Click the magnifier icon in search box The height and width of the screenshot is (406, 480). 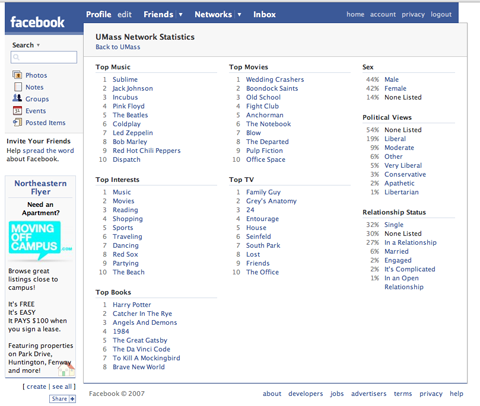[16, 57]
